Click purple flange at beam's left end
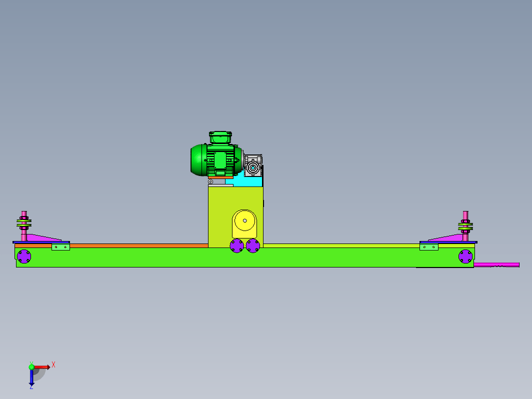The image size is (532, 399). pyautogui.click(x=24, y=256)
